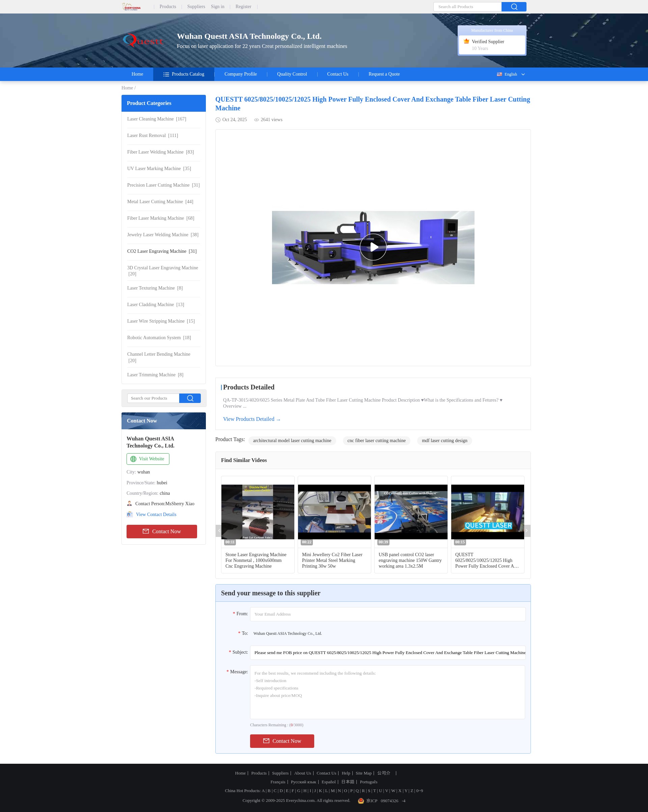This screenshot has height=812, width=648.
Task: Focus the Subject input field
Action: click(388, 653)
